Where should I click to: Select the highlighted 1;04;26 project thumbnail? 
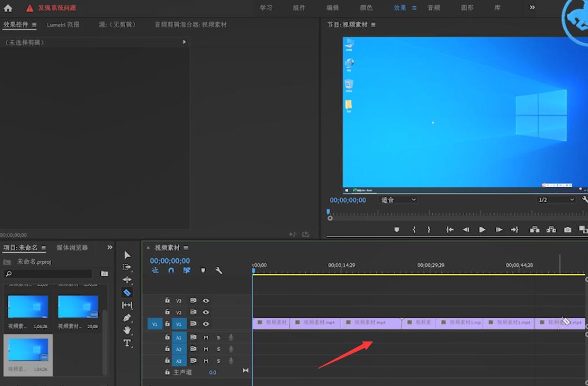click(x=28, y=355)
